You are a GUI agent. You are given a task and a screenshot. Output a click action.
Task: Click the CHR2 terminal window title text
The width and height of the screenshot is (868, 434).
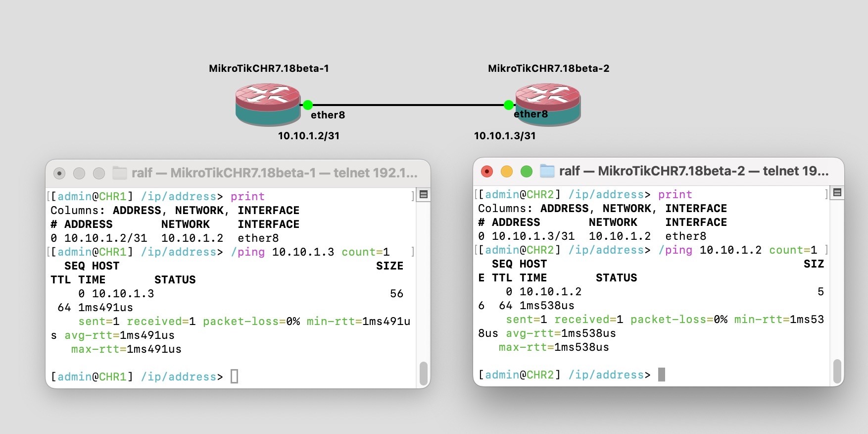pyautogui.click(x=694, y=171)
